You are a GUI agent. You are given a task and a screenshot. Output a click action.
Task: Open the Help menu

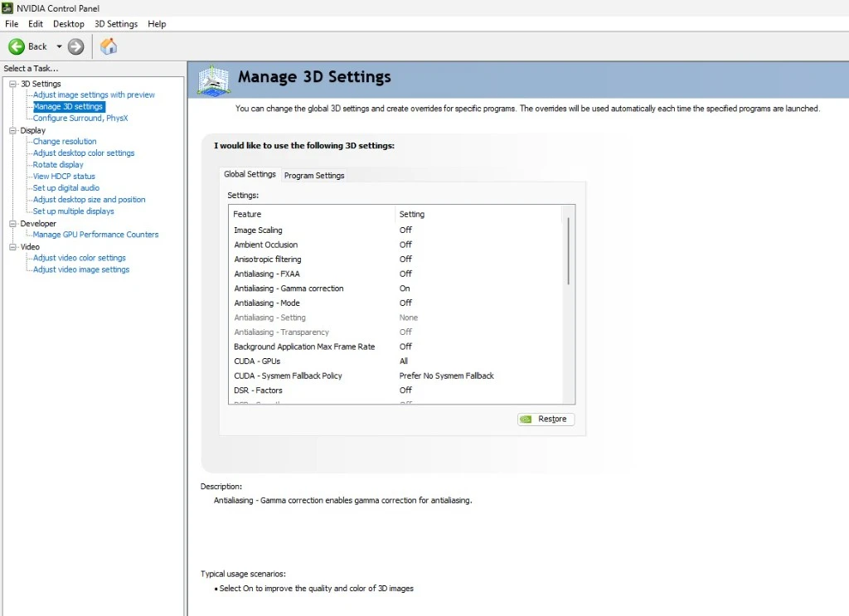tap(157, 24)
